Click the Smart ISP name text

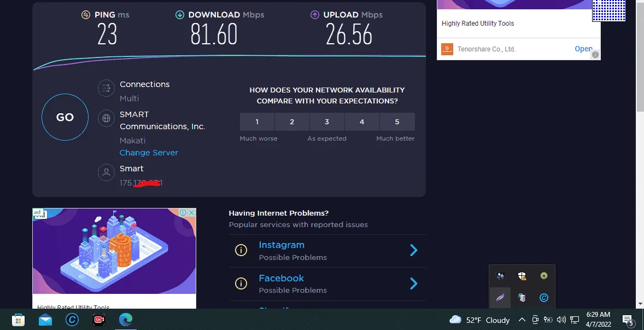point(131,169)
